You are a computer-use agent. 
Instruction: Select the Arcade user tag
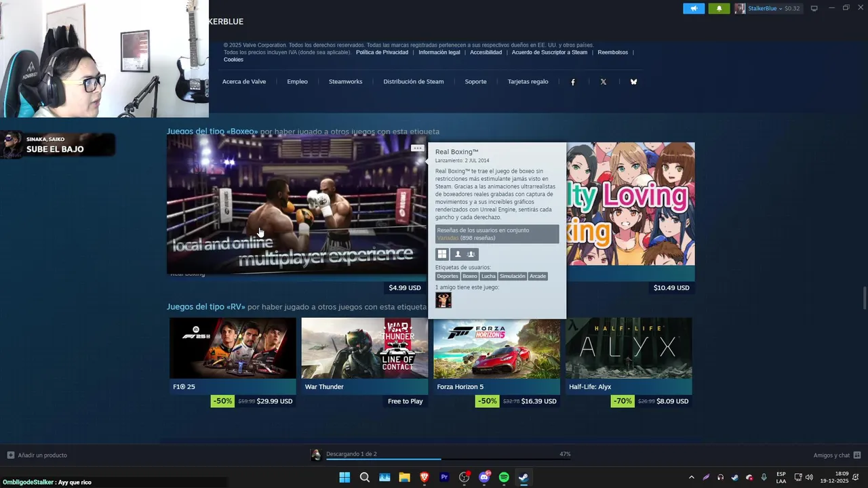(x=538, y=277)
